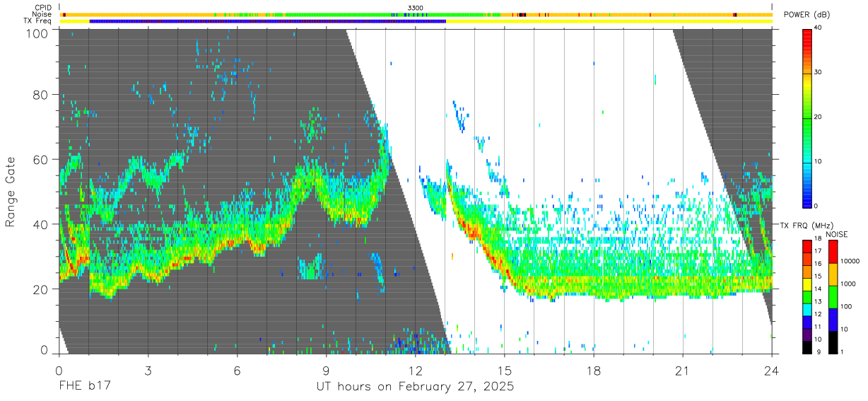Image resolution: width=868 pixels, height=401 pixels.
Task: Click the Range Gate axis title
Action: (11, 192)
